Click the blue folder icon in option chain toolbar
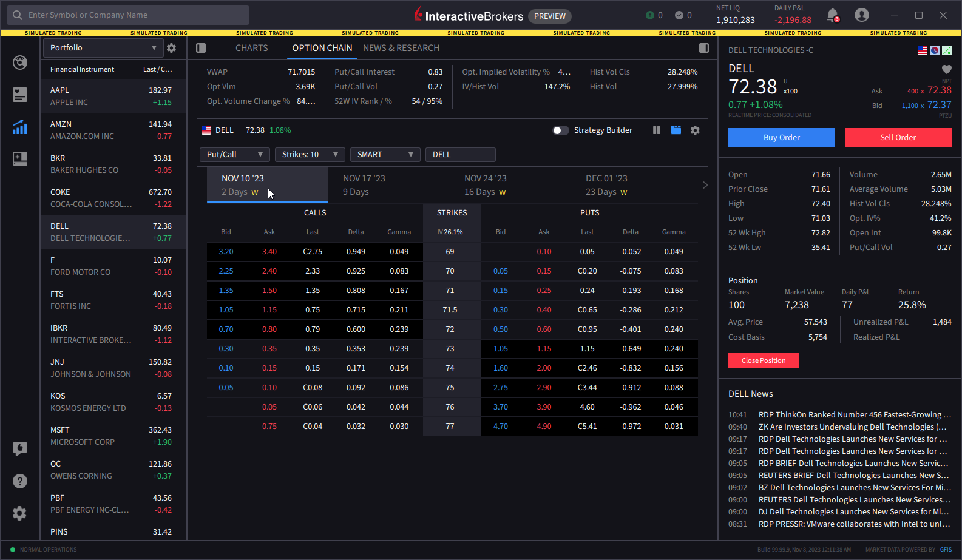962x560 pixels. pyautogui.click(x=676, y=130)
